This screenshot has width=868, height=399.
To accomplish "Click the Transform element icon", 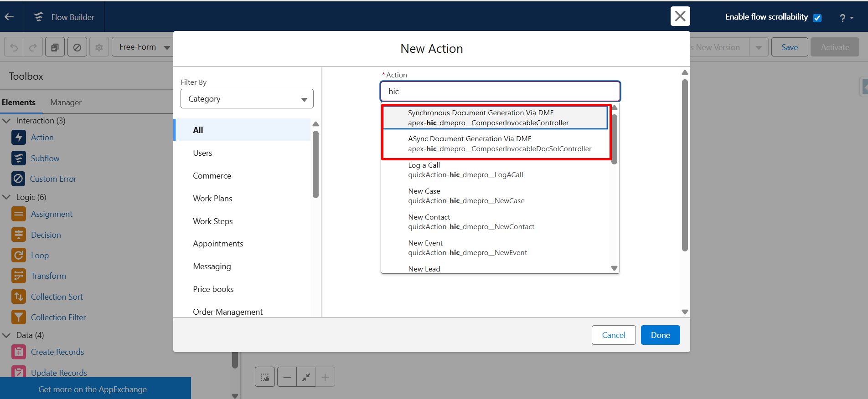I will 19,276.
